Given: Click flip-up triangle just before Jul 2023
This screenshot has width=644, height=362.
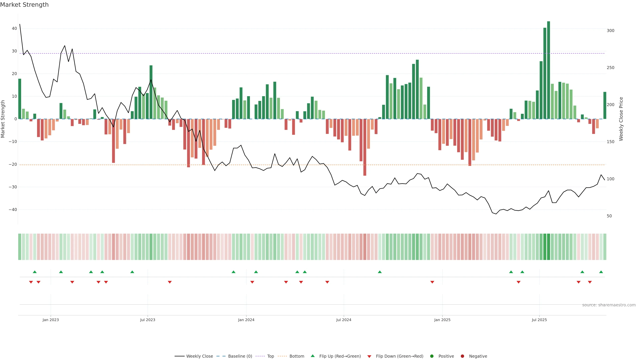Looking at the screenshot, I should coord(132,272).
